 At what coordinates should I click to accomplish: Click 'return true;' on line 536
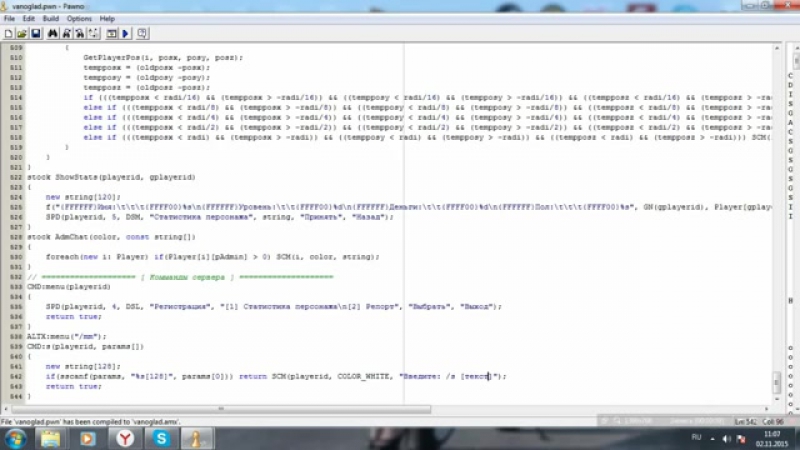pyautogui.click(x=73, y=316)
